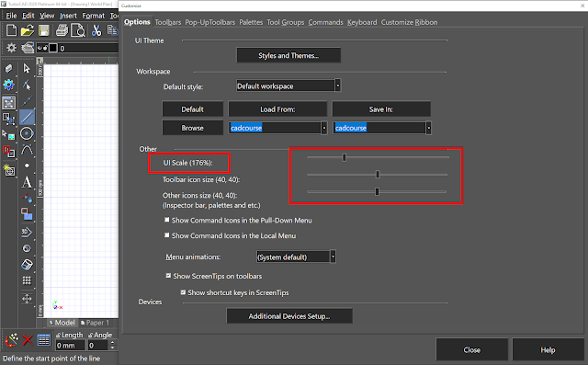Click the New document icon
The image size is (588, 365).
click(11, 30)
